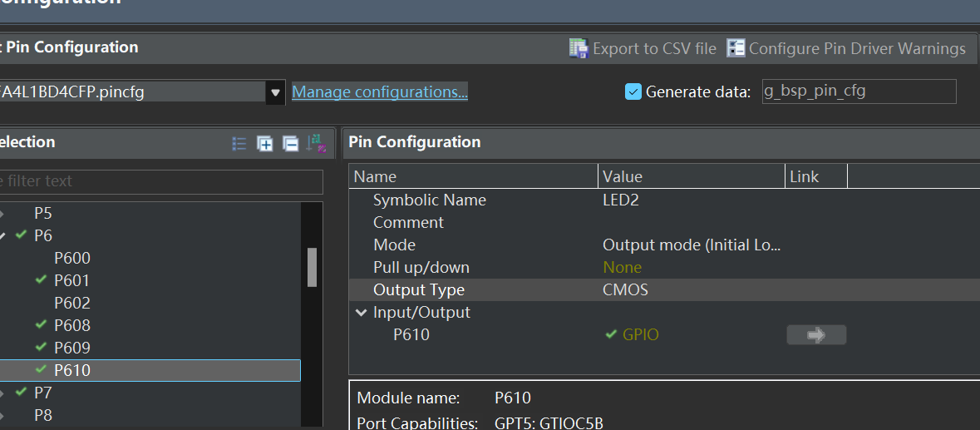This screenshot has width=980, height=430.
Task: Select pin P609 in the tree
Action: (71, 348)
